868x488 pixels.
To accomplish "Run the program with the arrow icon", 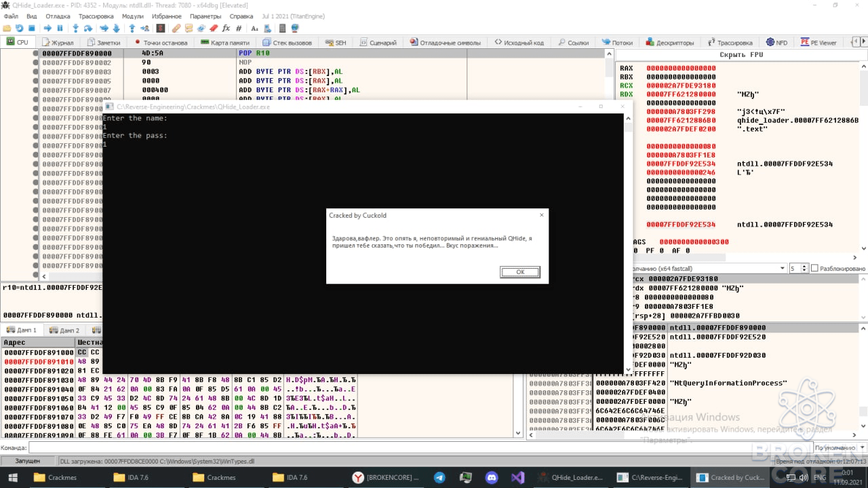I will pyautogui.click(x=47, y=29).
